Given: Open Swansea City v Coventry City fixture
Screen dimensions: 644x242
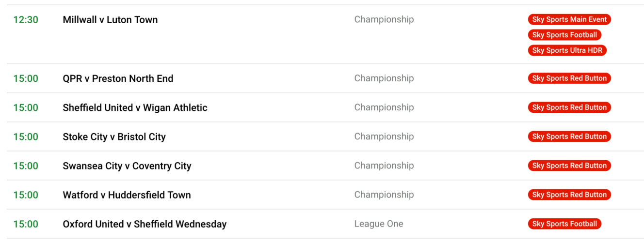Looking at the screenshot, I should (x=127, y=166).
